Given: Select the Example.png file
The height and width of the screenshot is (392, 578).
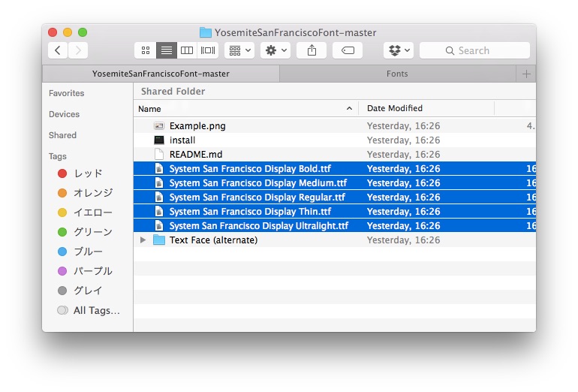Looking at the screenshot, I should (335, 125).
